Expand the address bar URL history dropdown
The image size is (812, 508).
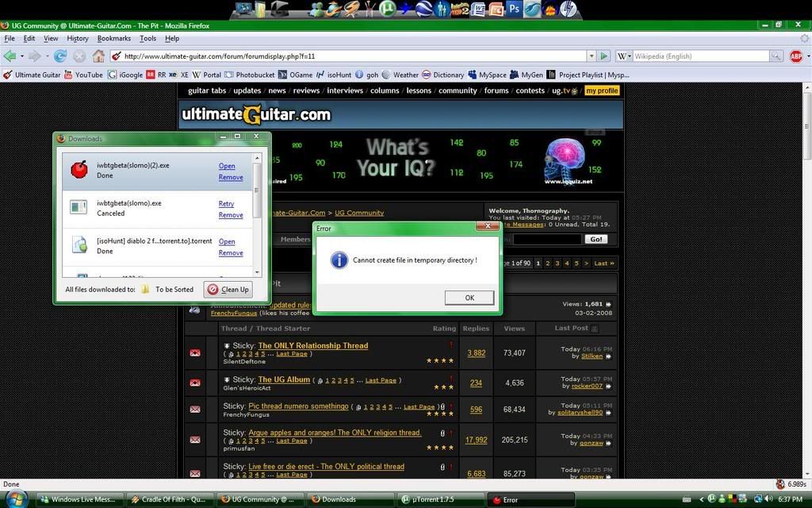(591, 56)
